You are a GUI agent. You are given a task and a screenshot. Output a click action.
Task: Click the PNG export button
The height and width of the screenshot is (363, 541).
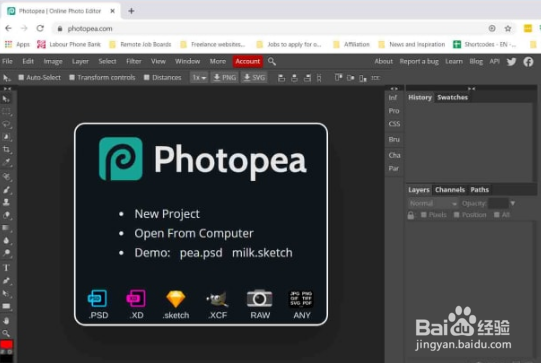tap(225, 78)
